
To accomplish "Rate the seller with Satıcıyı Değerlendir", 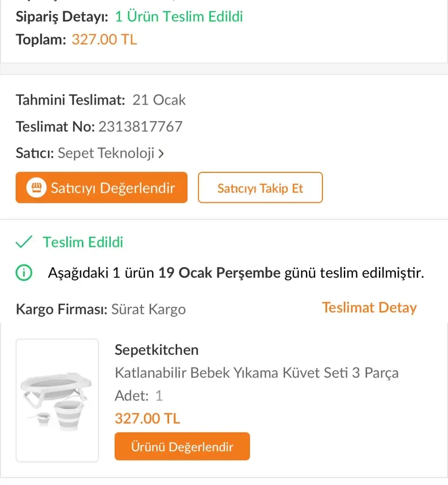I will (x=101, y=188).
